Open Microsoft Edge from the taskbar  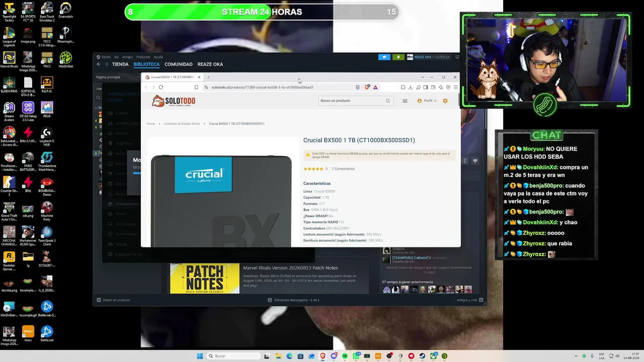point(289,356)
